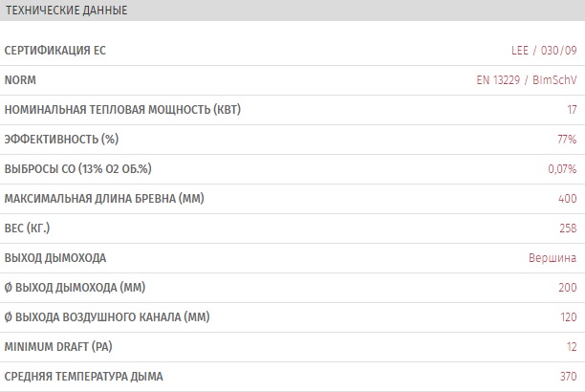Click the EN 13229 / BImSchV value

[527, 80]
